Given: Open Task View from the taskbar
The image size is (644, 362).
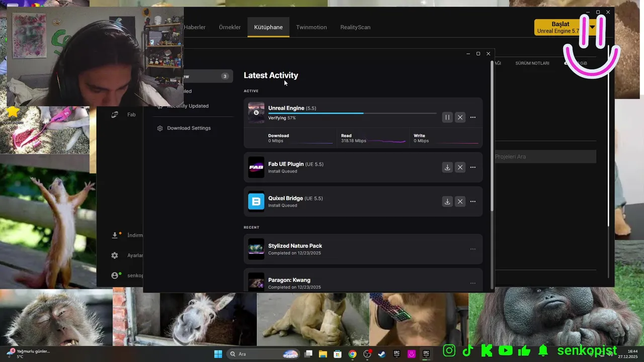Looking at the screenshot, I should coord(308,354).
